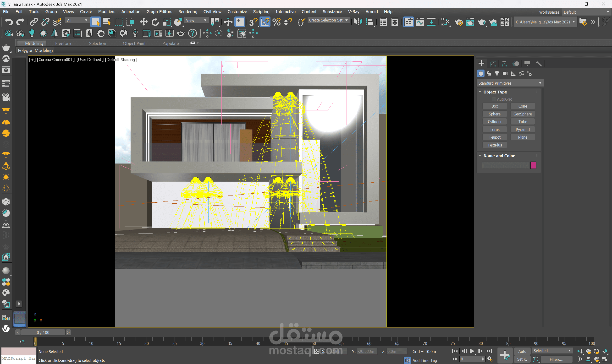Click the Teapot primitive button

click(x=495, y=137)
